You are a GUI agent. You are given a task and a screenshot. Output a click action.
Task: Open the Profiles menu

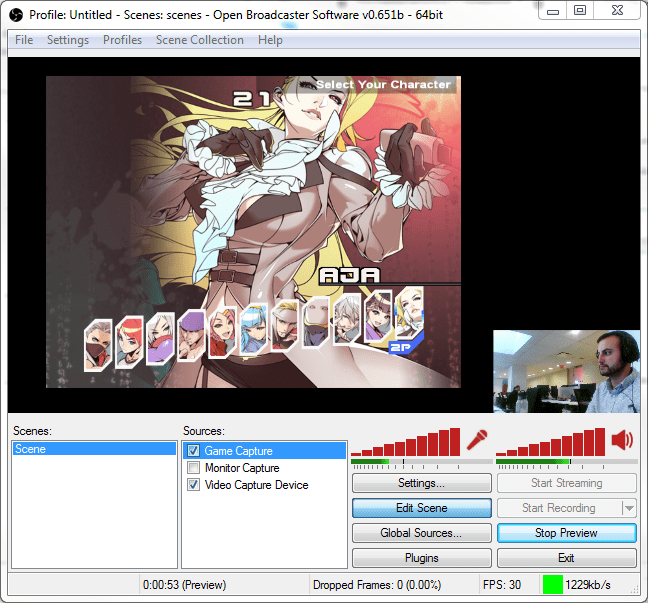click(122, 40)
